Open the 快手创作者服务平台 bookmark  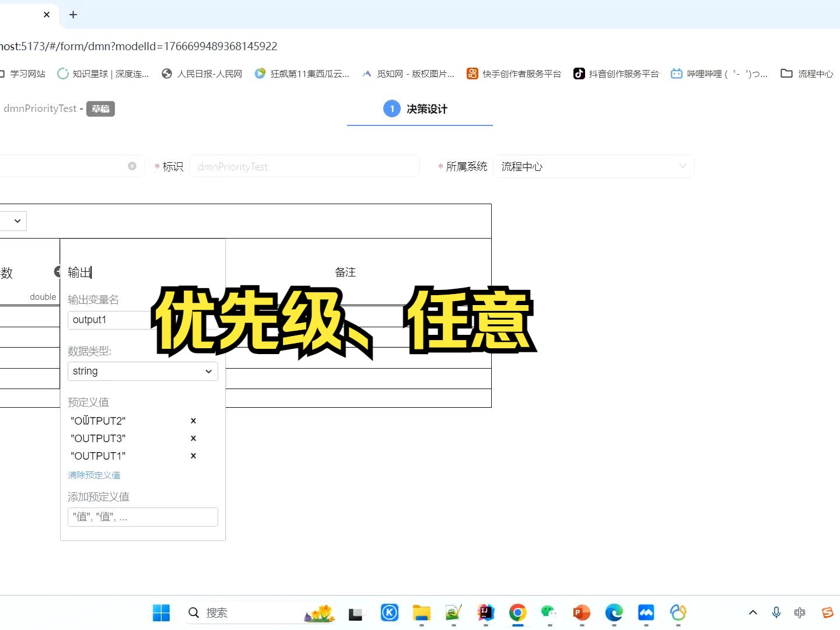point(514,73)
